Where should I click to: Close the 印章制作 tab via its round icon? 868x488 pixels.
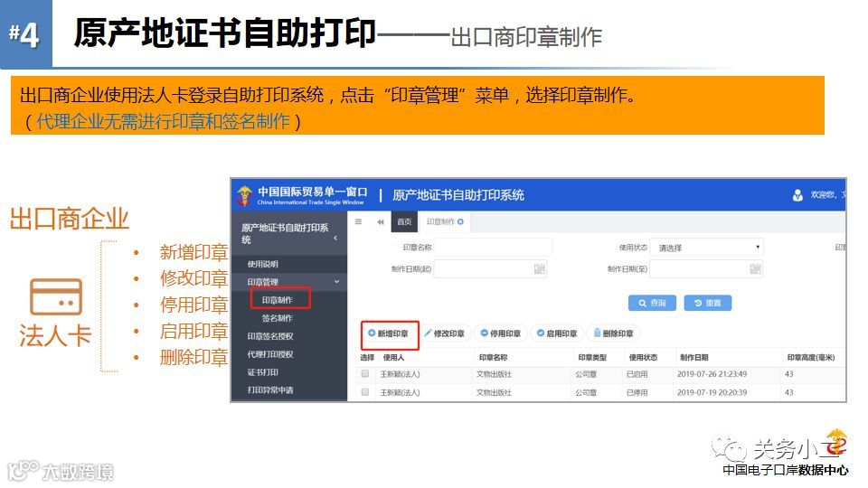460,222
